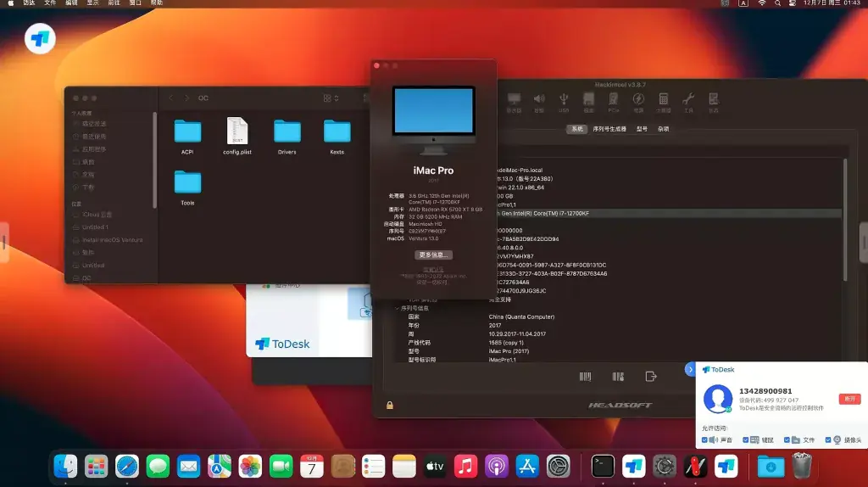Open the Kexts folder in Finder
The width and height of the screenshot is (868, 487).
337,137
